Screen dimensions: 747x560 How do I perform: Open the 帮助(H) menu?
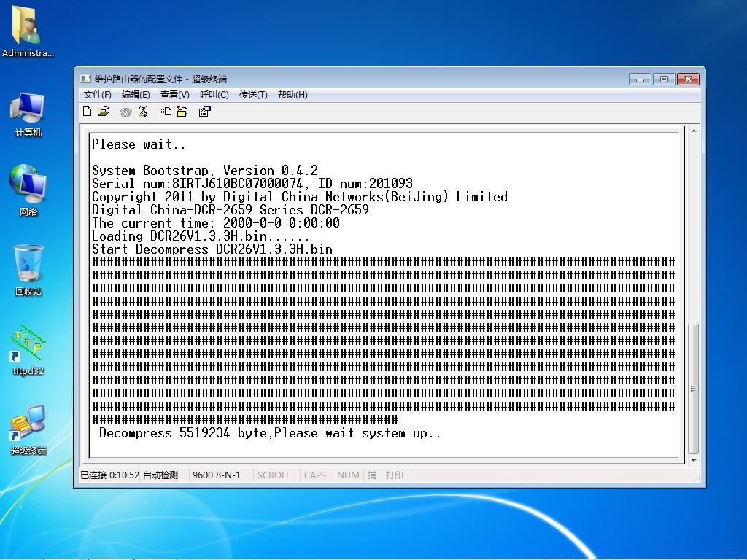(x=293, y=95)
